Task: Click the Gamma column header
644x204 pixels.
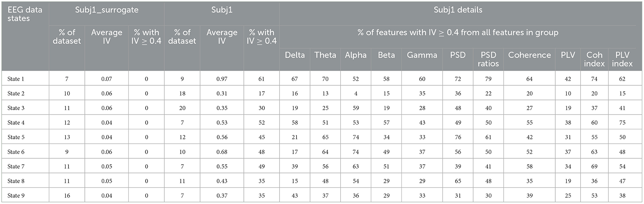Action: [422, 55]
